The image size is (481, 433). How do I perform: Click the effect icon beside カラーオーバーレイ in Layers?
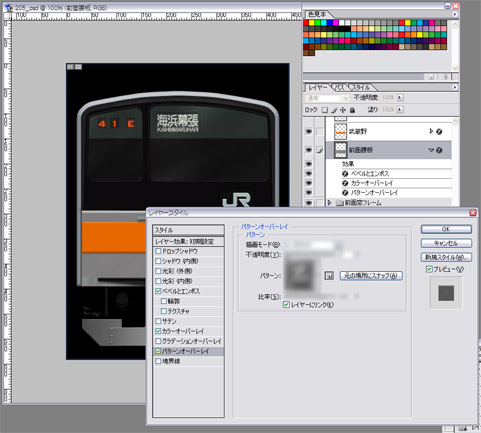[x=345, y=183]
